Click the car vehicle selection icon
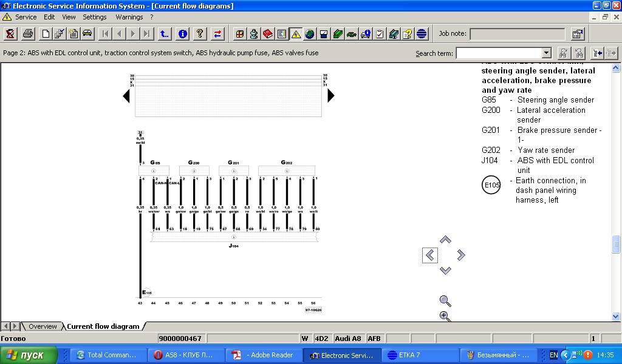 87,34
